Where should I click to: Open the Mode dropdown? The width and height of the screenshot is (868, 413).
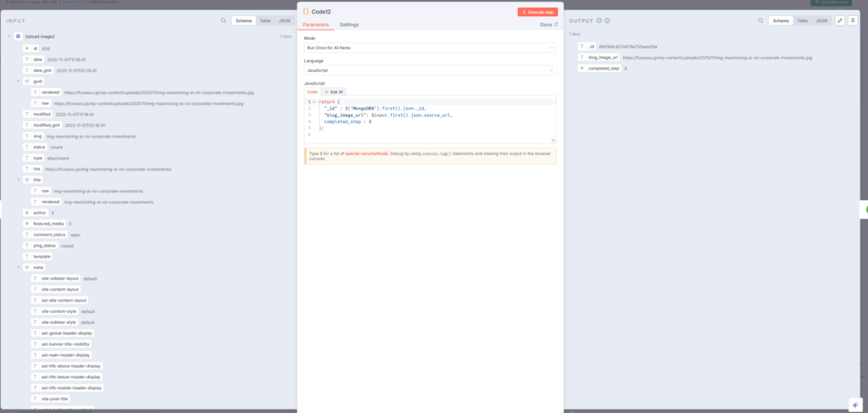tap(430, 47)
